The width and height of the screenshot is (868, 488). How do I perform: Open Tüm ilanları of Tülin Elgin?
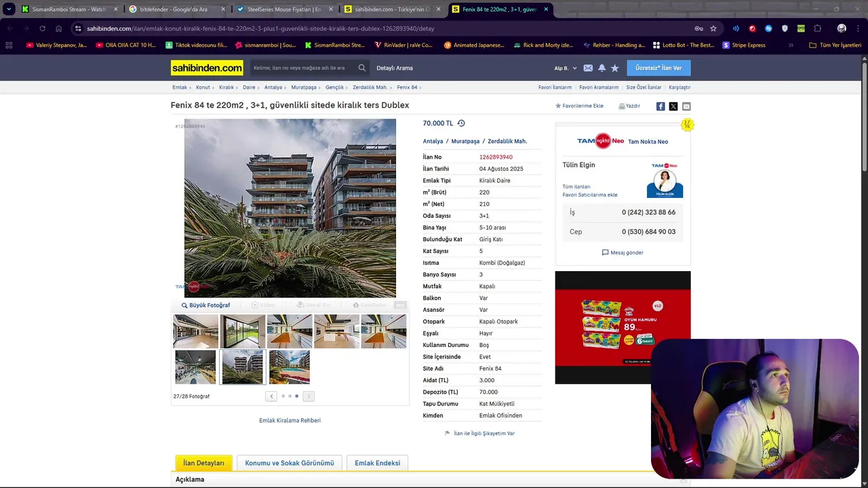[576, 186]
